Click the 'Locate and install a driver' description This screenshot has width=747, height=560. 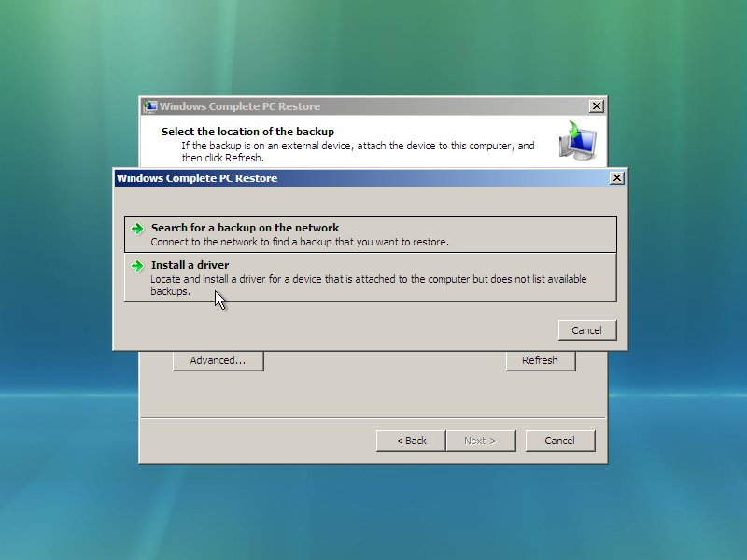click(x=368, y=279)
